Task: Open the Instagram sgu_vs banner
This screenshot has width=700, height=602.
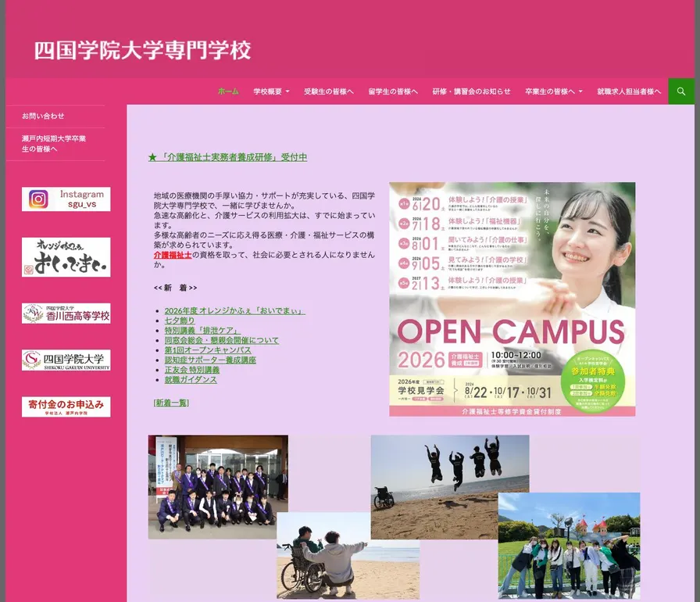Action: click(66, 199)
